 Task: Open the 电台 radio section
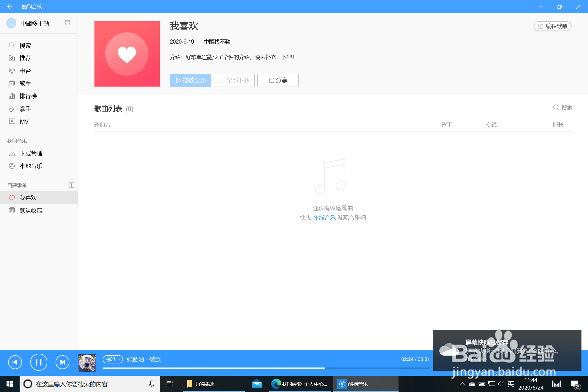coord(25,71)
